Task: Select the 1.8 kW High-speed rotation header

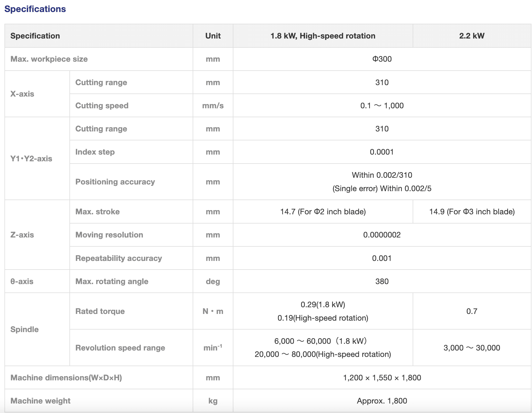Action: coord(323,36)
